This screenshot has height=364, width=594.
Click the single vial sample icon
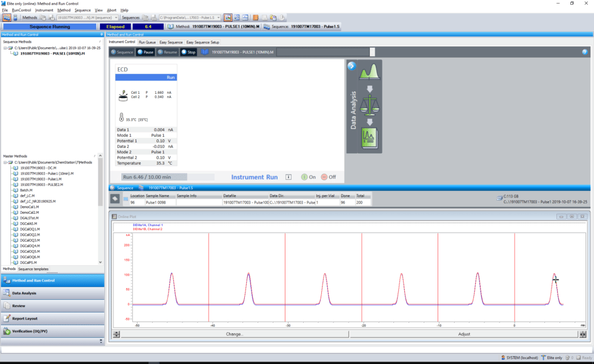click(x=16, y=18)
